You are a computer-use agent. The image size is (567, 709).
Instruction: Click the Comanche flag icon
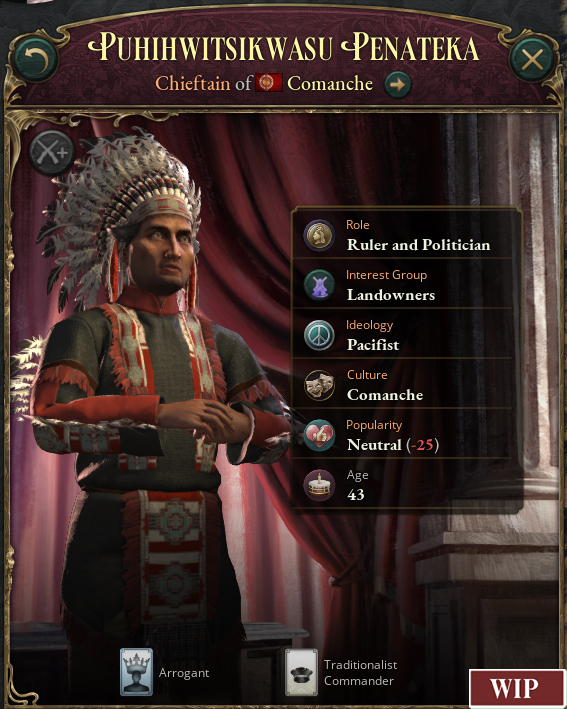click(269, 83)
